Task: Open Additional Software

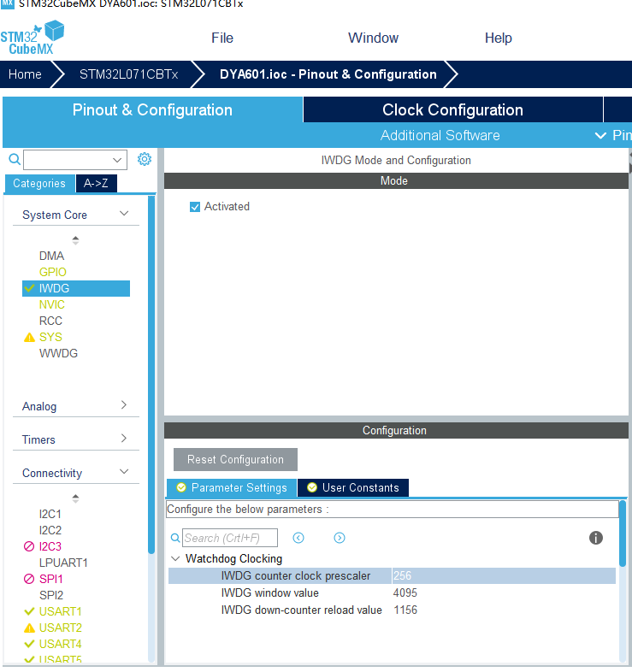Action: pyautogui.click(x=440, y=135)
